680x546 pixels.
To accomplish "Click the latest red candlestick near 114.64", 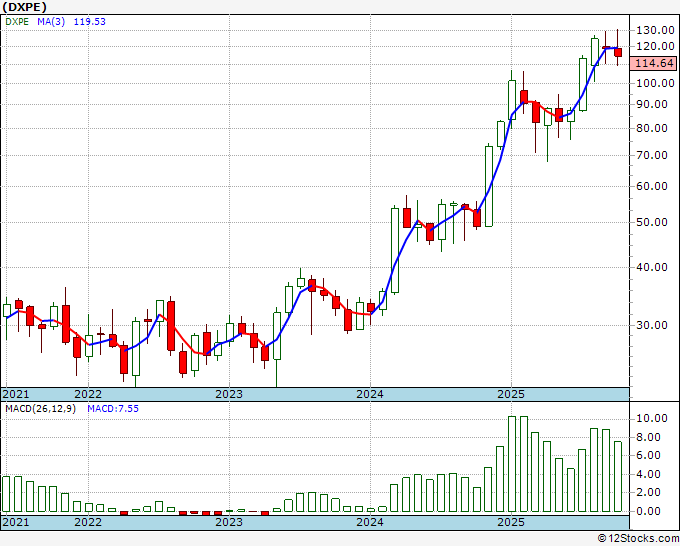I will tap(618, 52).
